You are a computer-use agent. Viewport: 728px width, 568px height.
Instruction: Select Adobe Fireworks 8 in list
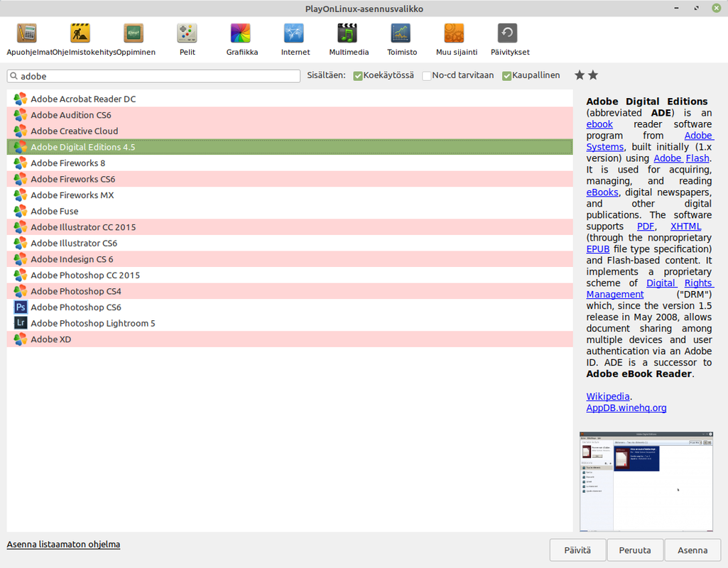[x=290, y=163]
